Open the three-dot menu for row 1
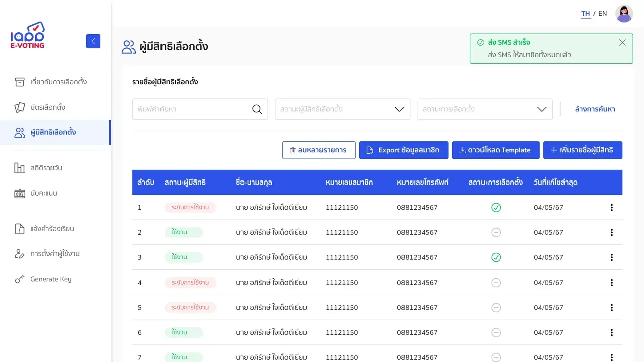The height and width of the screenshot is (362, 644). click(612, 207)
